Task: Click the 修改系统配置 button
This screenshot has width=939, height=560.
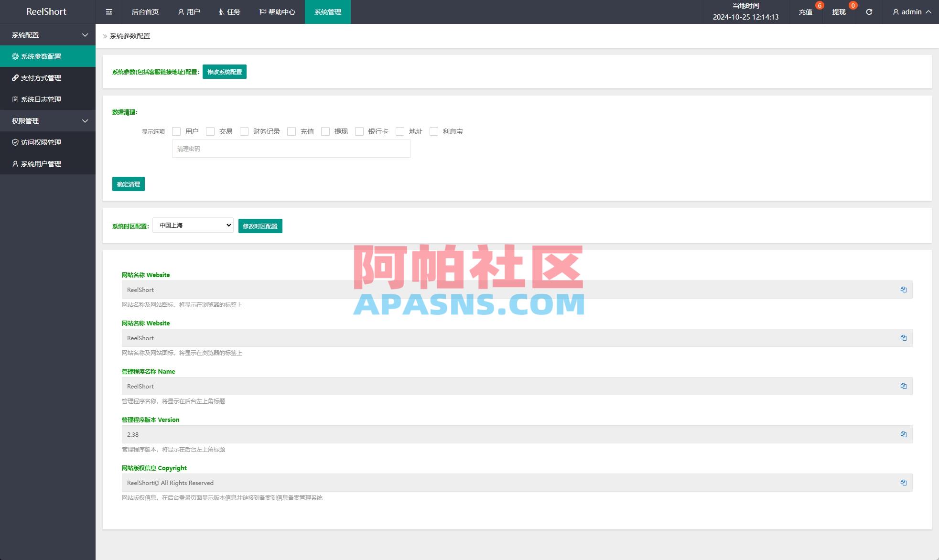Action: (225, 72)
